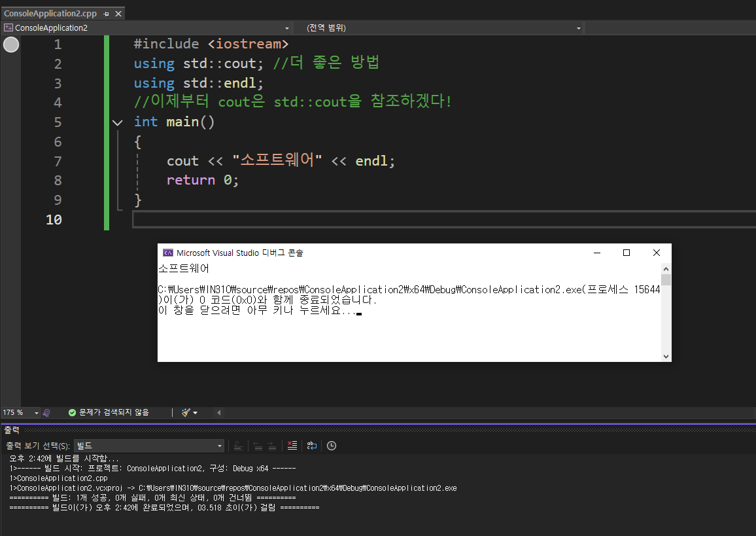Click the '오후 2:42에 빌드를 시작함' output line
The width and height of the screenshot is (756, 536).
pos(64,459)
